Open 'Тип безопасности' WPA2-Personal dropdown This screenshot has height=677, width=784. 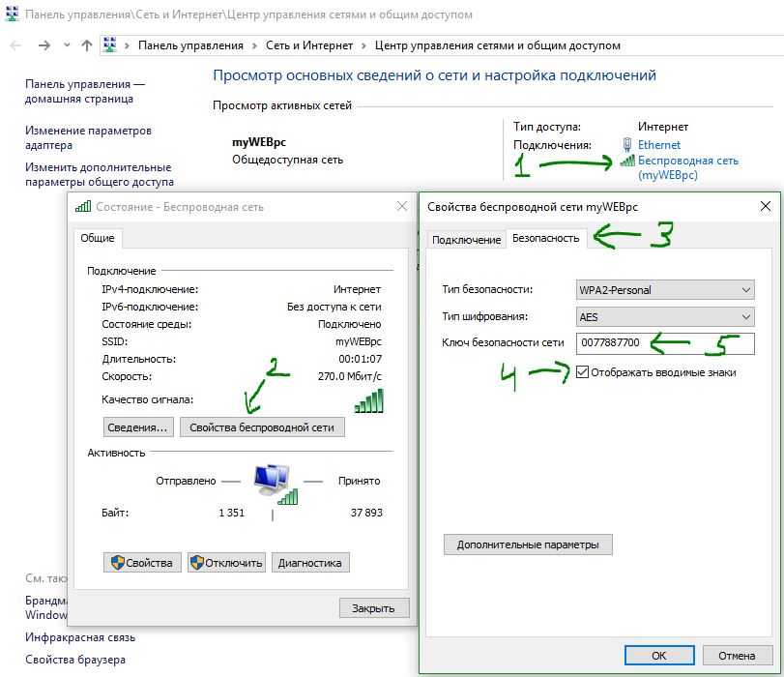pos(665,290)
